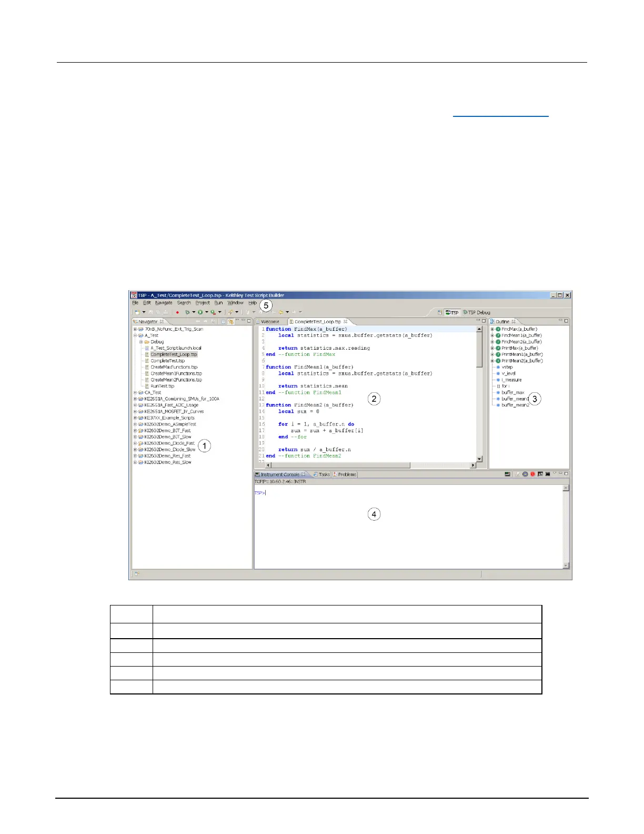Screen dimensions: 644x834
Task: Toggle Link with Editor in Navigator toolbar
Action: point(230,322)
